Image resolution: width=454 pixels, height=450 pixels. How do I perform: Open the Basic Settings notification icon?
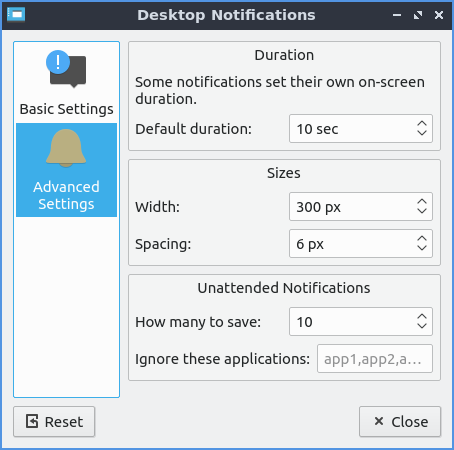click(66, 69)
